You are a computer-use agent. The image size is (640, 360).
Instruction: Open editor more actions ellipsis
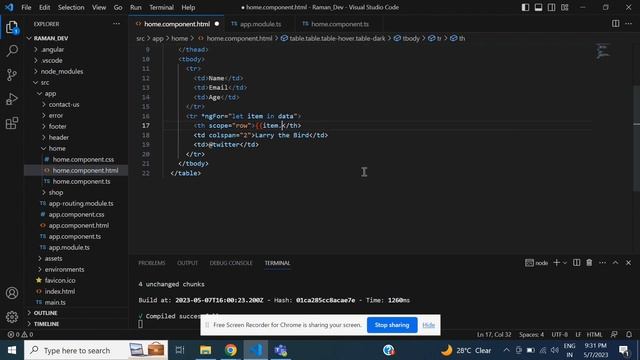(x=629, y=24)
